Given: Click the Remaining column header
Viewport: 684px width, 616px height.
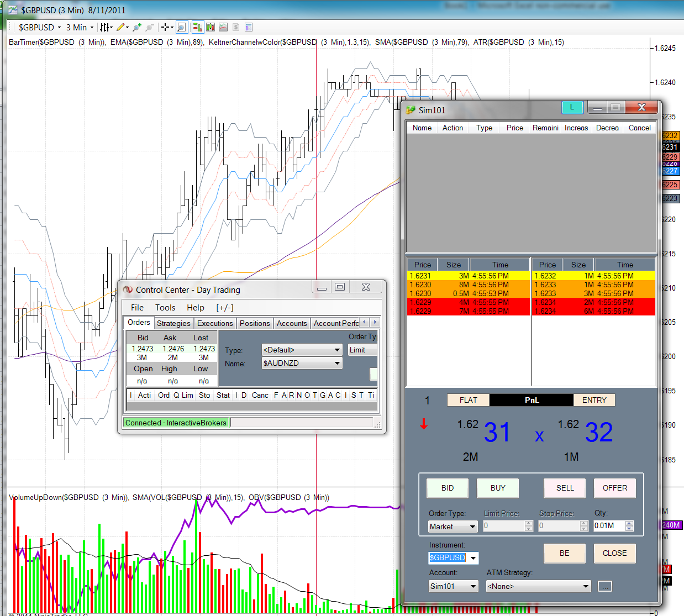Looking at the screenshot, I should click(x=545, y=128).
